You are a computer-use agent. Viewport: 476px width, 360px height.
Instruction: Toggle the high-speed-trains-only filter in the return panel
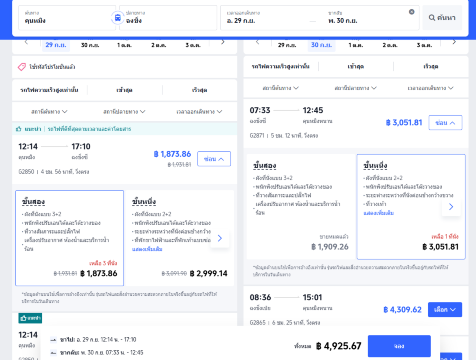tap(281, 67)
